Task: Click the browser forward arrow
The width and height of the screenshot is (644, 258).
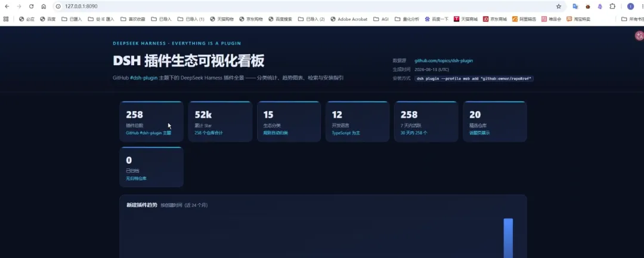Action: (19, 7)
